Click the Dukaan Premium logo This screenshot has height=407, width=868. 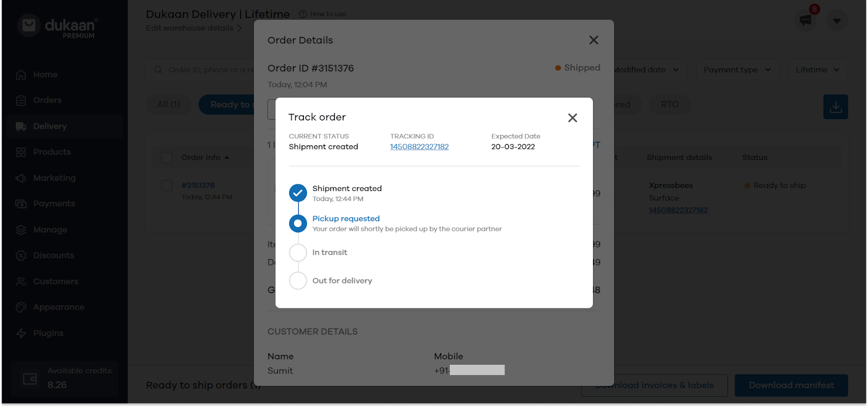tap(57, 26)
